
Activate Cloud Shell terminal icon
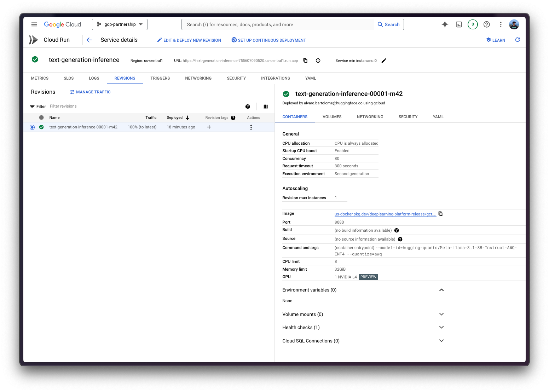[x=459, y=24]
